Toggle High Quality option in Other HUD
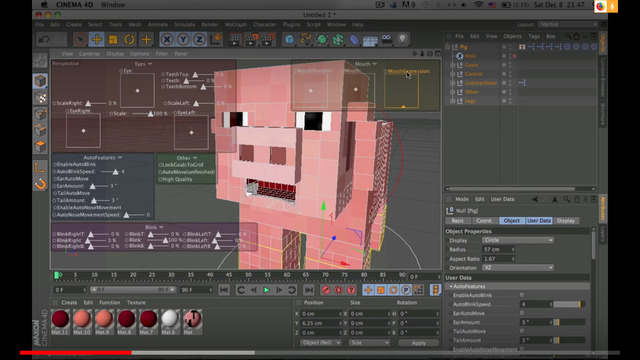The height and width of the screenshot is (360, 640). 175,179
